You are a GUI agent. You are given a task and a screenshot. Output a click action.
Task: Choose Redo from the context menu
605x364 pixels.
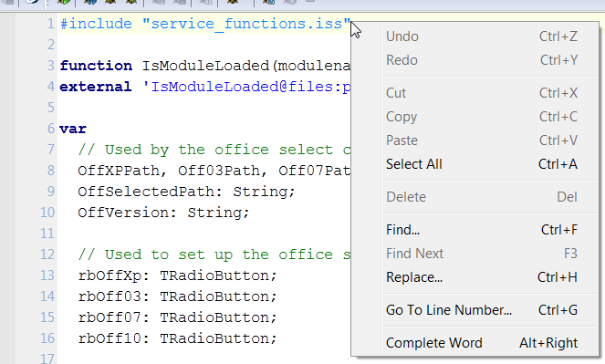pyautogui.click(x=482, y=60)
